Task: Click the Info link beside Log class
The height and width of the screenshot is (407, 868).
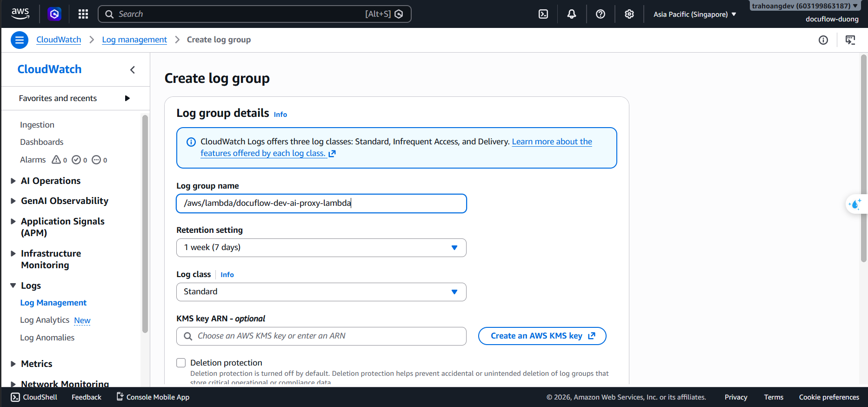Action: (227, 275)
